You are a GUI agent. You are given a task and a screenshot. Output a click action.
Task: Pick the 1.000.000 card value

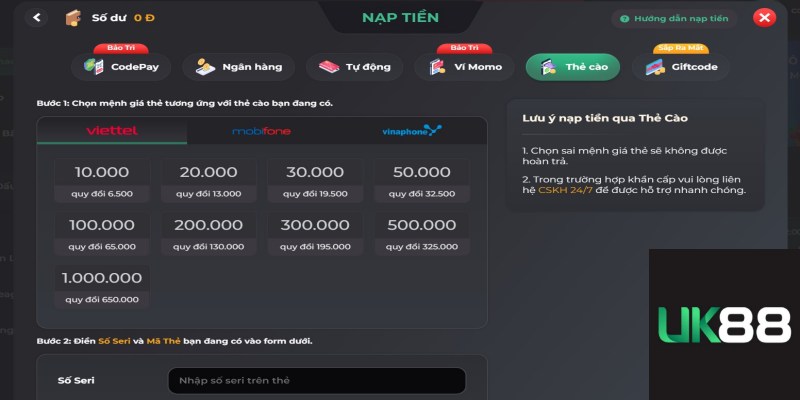point(102,287)
